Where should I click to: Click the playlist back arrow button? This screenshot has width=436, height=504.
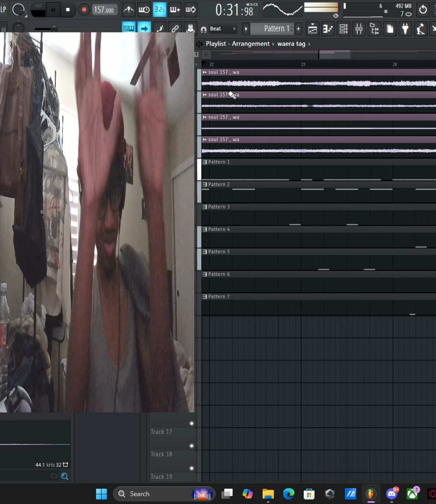(x=206, y=55)
